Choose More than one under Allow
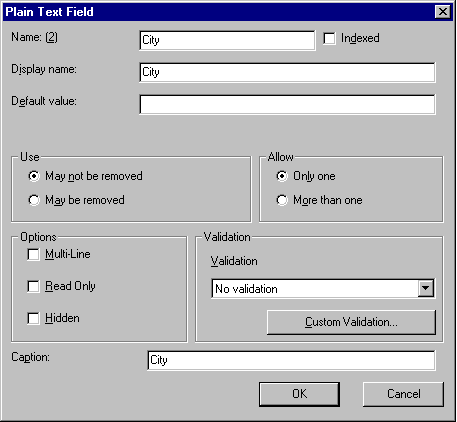 pos(282,200)
